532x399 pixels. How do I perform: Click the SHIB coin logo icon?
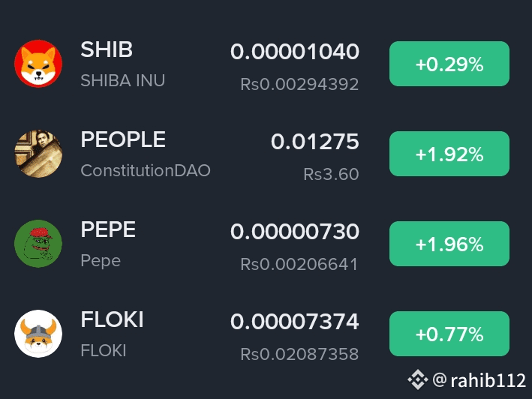[38, 64]
